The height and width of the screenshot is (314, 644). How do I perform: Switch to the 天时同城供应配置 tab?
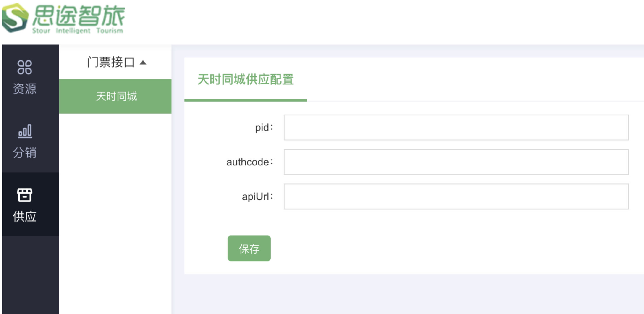pos(245,79)
